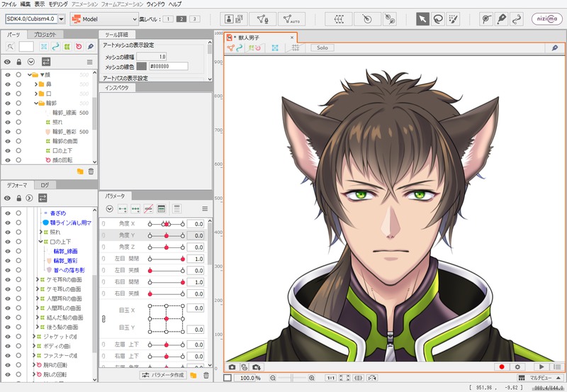Click the texture atlas edit icon

pos(234,19)
